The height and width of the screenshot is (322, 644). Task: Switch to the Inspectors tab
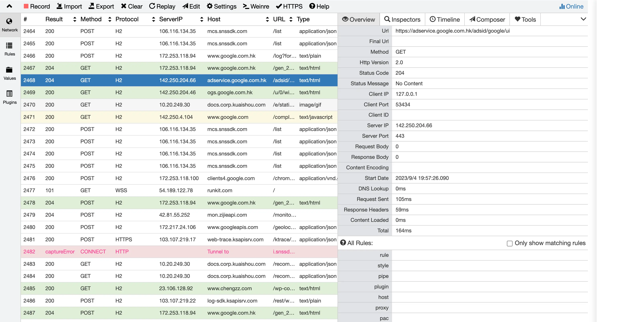coord(402,19)
